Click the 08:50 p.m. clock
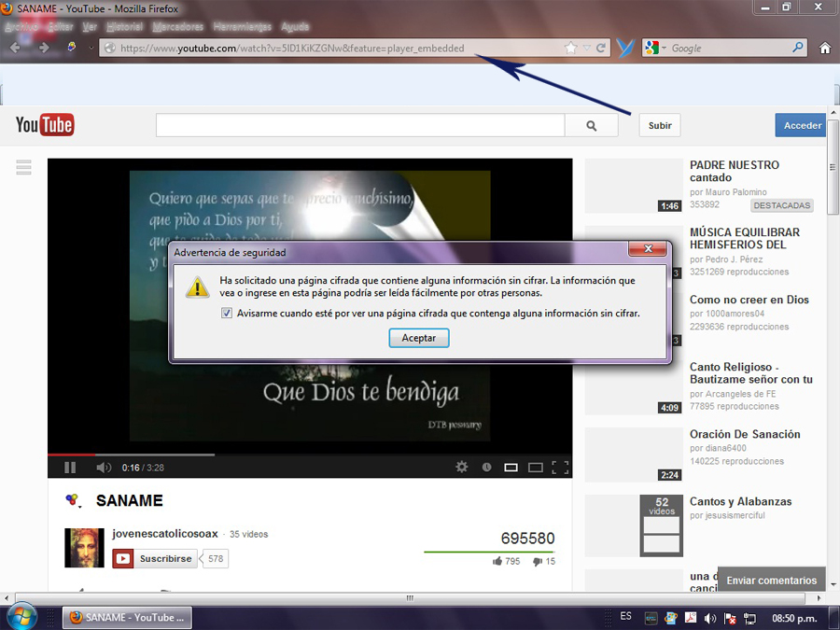Viewport: 840px width, 630px height. pos(794,618)
